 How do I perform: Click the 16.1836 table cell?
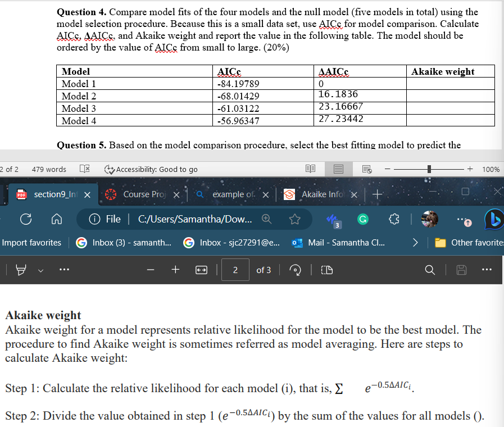click(360, 96)
